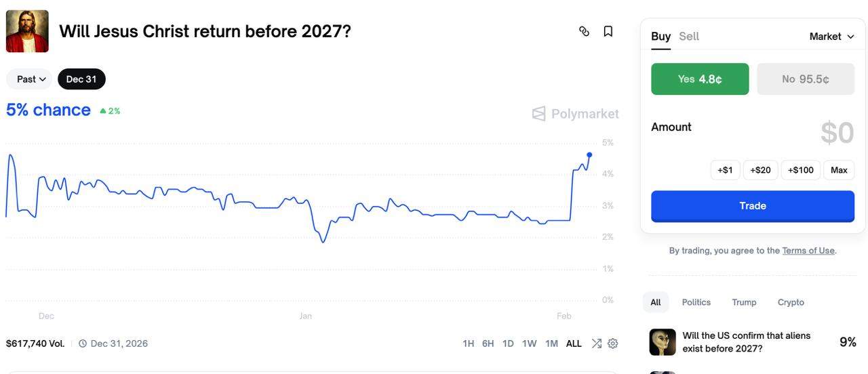868x374 pixels.
Task: Open the aliens market thumbnail image
Action: click(x=663, y=342)
